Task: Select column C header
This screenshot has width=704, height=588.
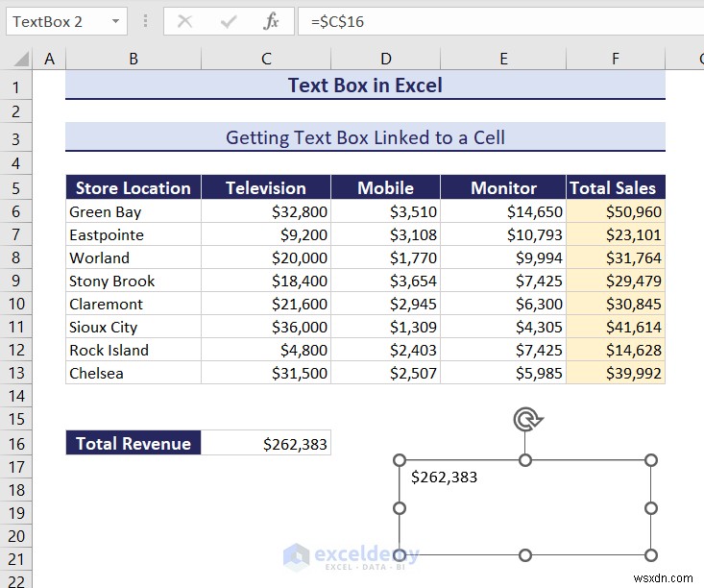Action: coord(266,59)
